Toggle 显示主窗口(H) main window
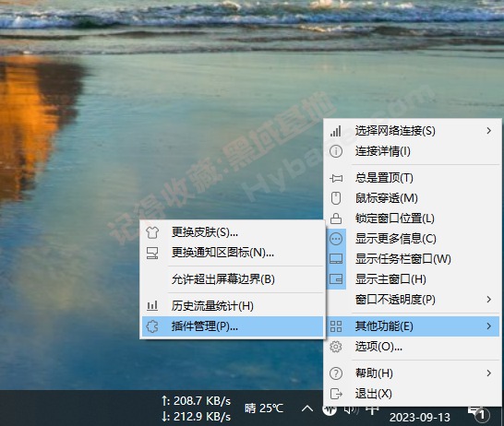The width and height of the screenshot is (504, 426). tap(413, 279)
